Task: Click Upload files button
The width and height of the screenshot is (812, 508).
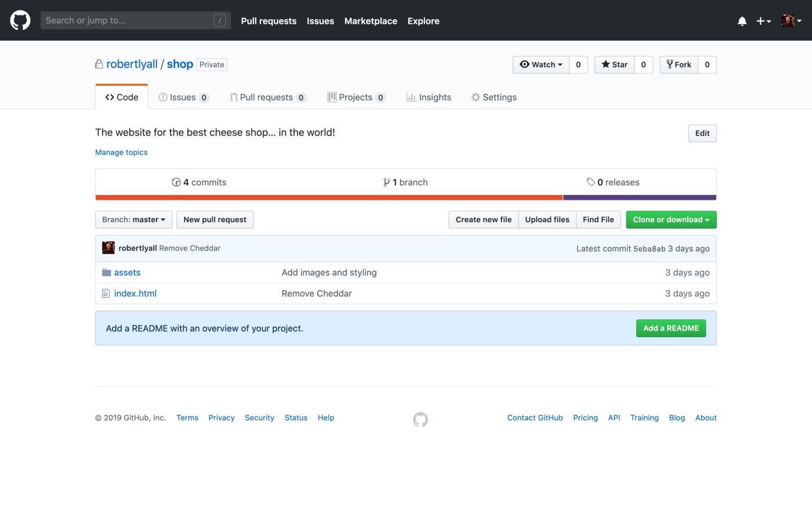Action: click(547, 219)
